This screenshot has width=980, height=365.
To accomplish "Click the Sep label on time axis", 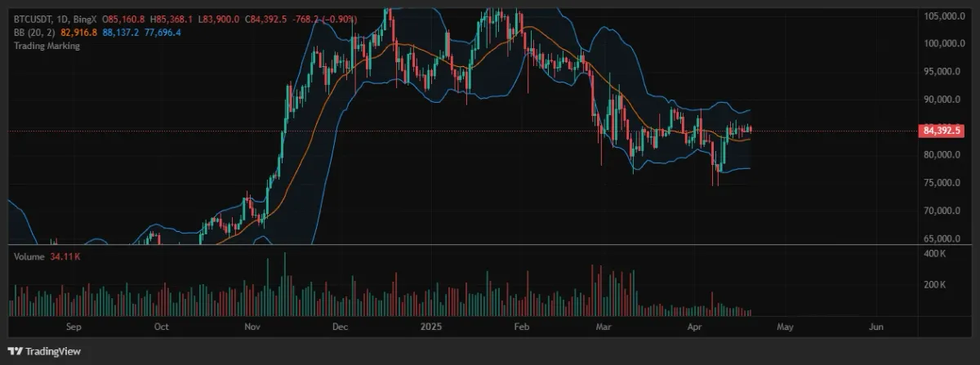I will [x=73, y=327].
